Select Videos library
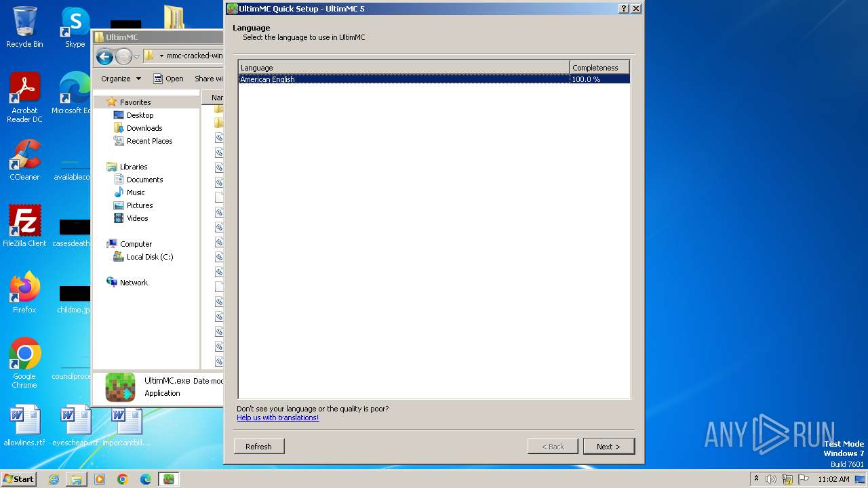Image resolution: width=868 pixels, height=488 pixels. [137, 218]
